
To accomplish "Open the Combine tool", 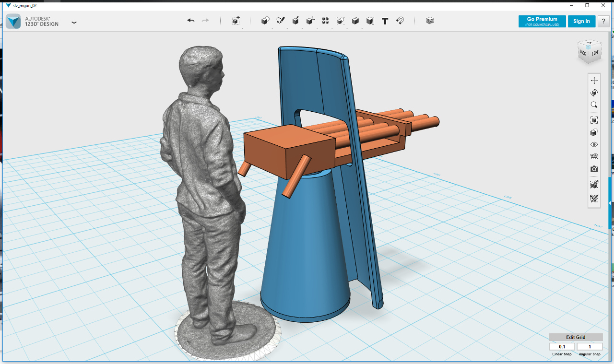I will [x=355, y=21].
